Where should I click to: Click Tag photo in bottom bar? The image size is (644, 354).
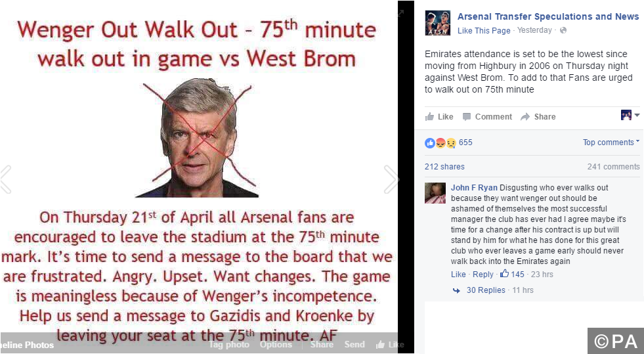click(229, 344)
